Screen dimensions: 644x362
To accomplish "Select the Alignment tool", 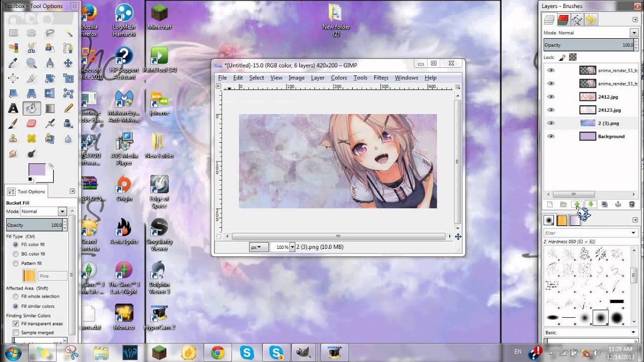I will (x=13, y=78).
